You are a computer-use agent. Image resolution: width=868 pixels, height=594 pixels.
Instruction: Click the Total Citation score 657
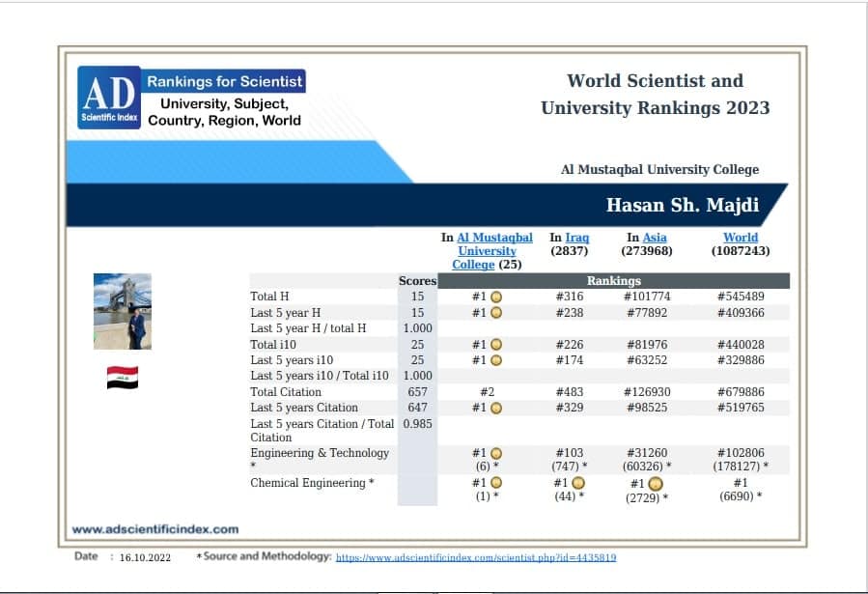[417, 392]
